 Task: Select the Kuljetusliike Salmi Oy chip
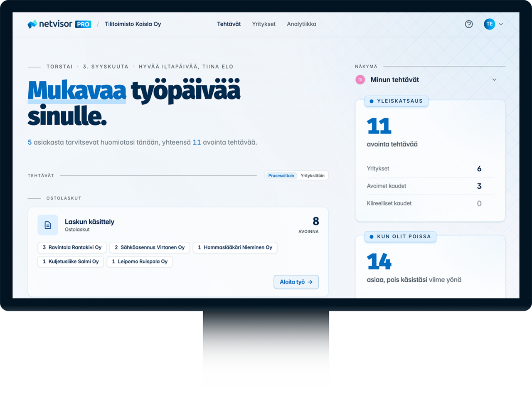[x=71, y=262]
